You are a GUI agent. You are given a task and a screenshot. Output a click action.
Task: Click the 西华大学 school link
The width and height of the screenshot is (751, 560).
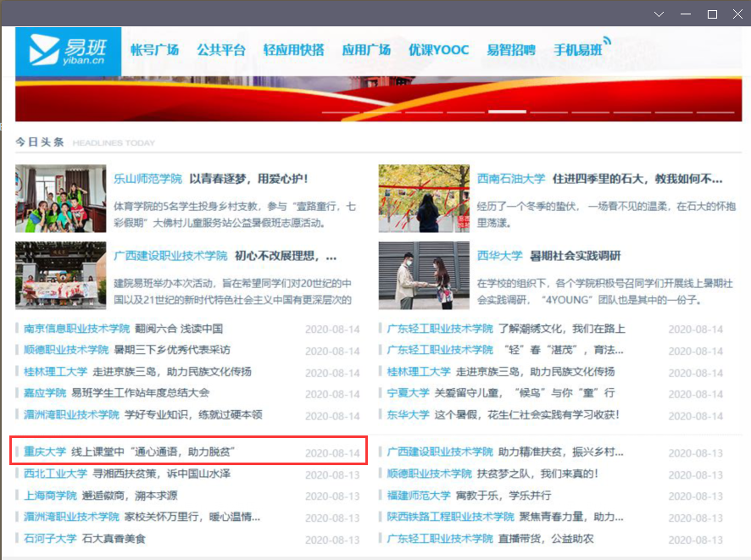pyautogui.click(x=499, y=256)
